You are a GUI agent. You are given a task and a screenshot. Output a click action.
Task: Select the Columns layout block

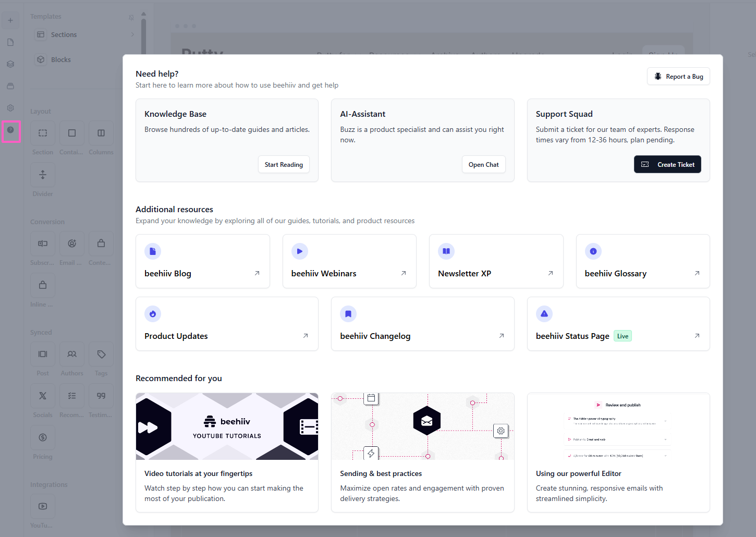[101, 133]
